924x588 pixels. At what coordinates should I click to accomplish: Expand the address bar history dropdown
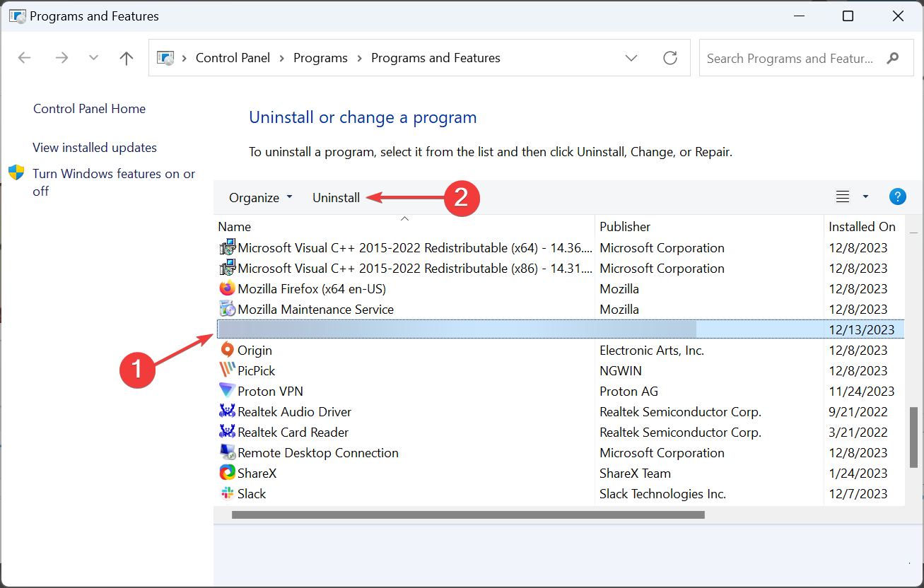[632, 58]
